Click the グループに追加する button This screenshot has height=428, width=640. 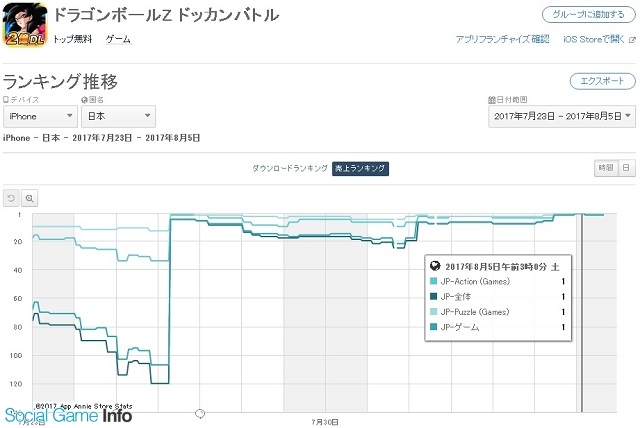coord(589,15)
